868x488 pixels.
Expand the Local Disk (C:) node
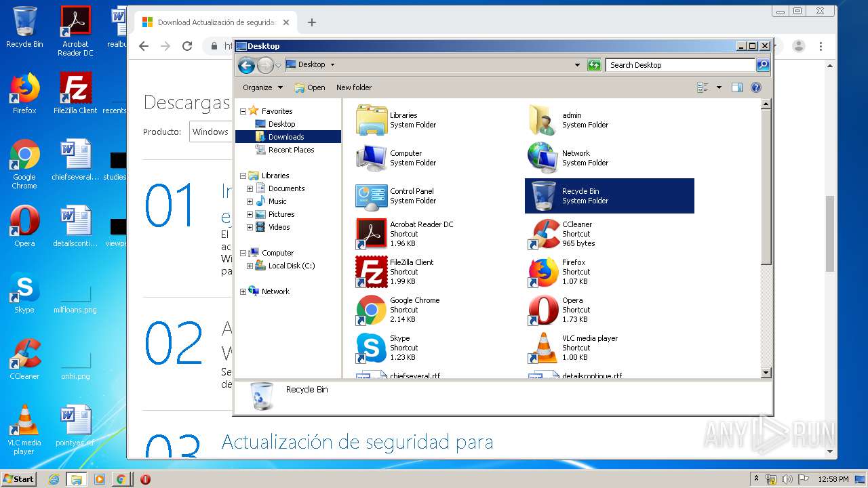[250, 266]
